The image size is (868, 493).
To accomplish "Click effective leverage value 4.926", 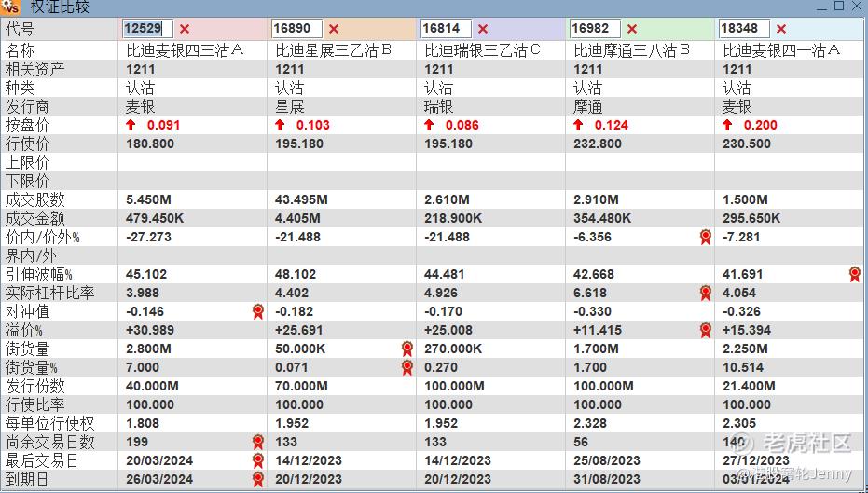I will tap(441, 294).
